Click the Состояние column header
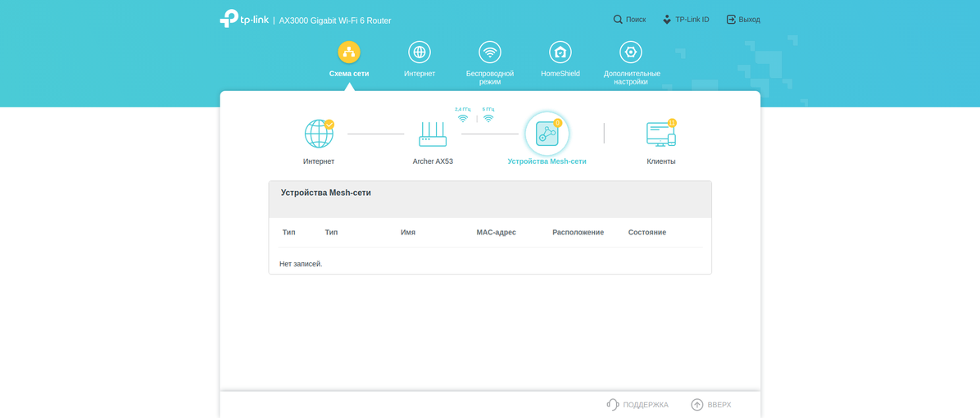This screenshot has width=980, height=418. (647, 233)
